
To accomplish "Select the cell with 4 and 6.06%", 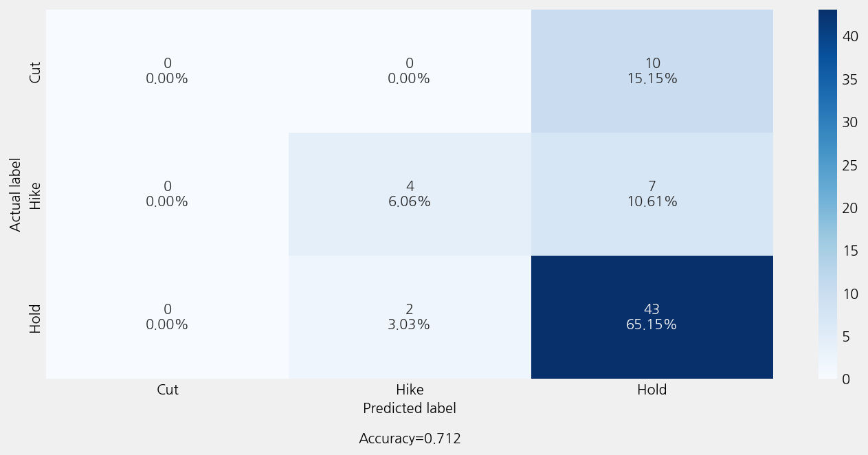I will (x=410, y=194).
